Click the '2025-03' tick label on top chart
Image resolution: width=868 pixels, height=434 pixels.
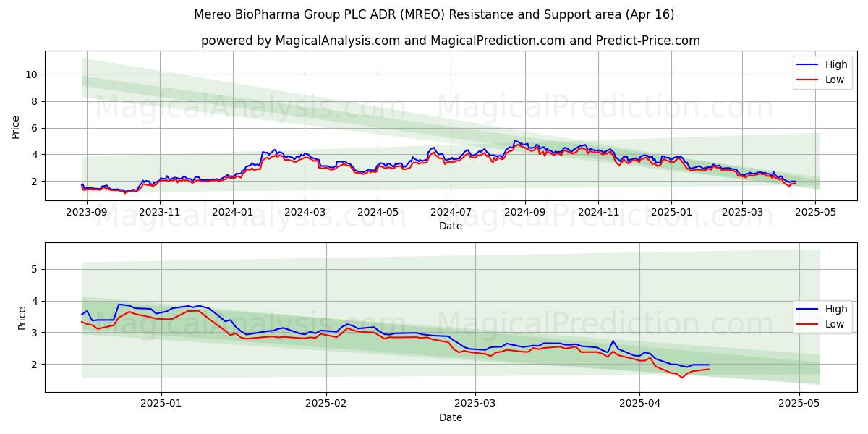click(x=741, y=213)
